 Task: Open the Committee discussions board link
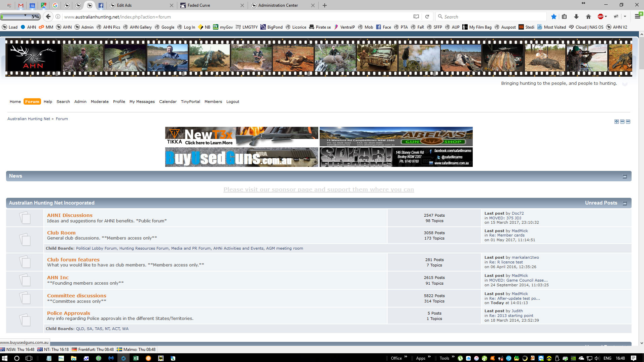(76, 295)
